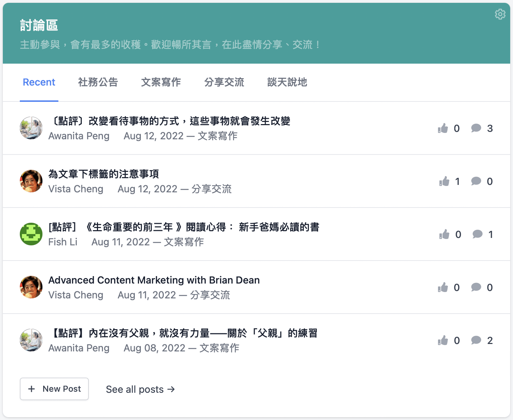Screen dimensions: 513x420
Task: Click Fish Li's green avatar
Action: point(31,234)
